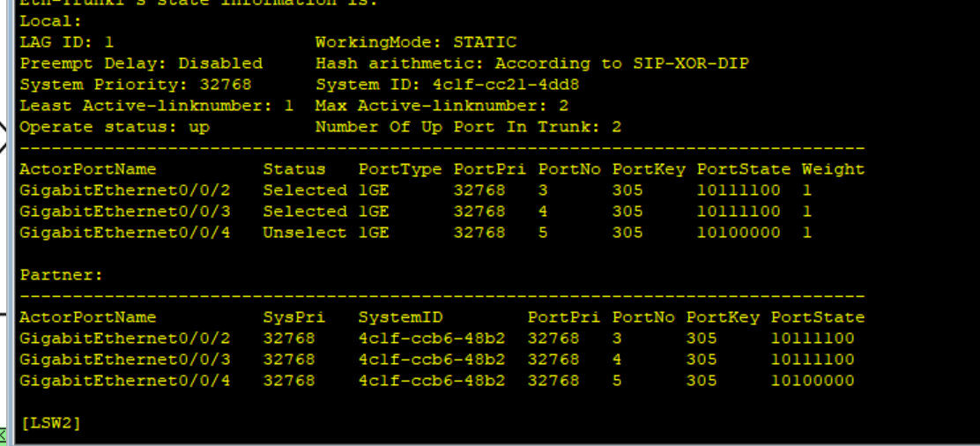
Task: Click the "Status" column header
Action: click(x=294, y=169)
